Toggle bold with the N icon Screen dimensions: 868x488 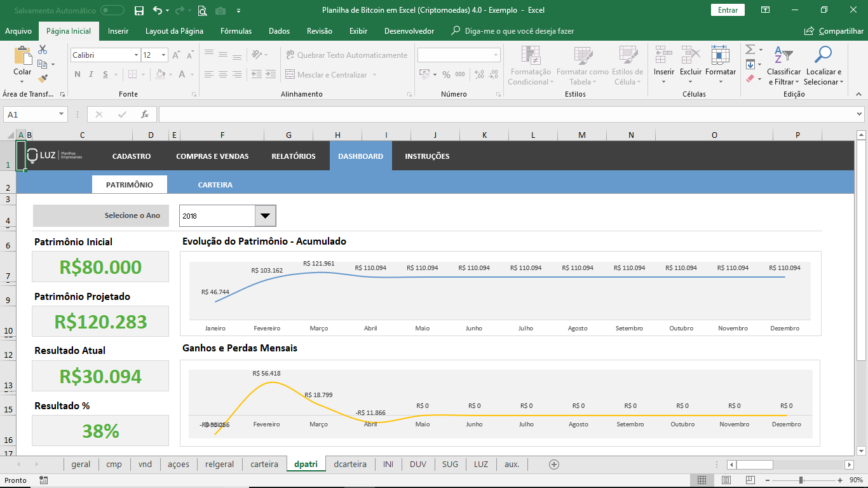coord(77,74)
